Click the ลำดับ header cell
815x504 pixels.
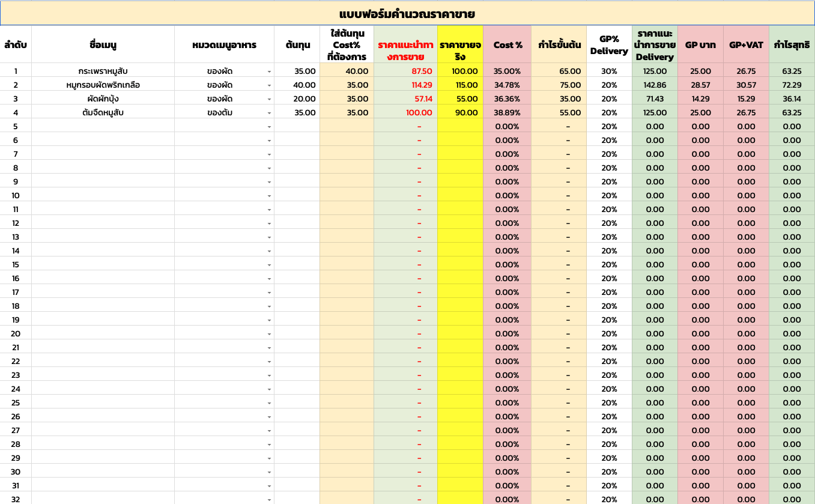tap(16, 44)
